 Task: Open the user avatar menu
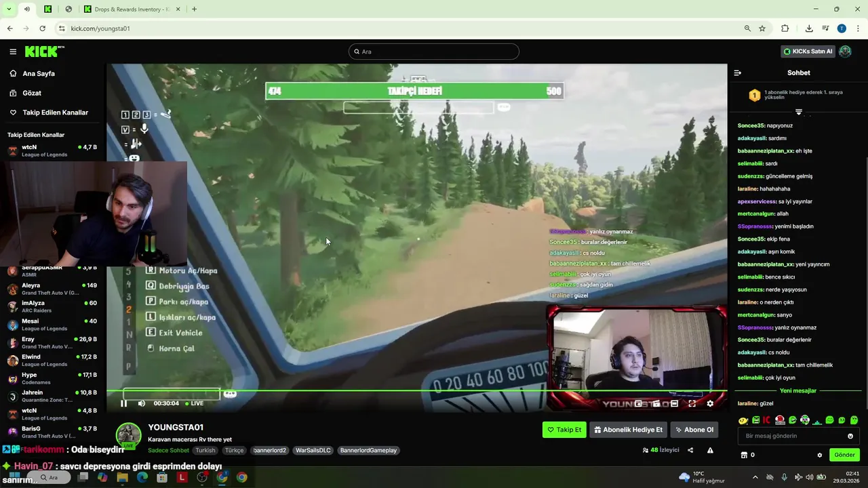coord(845,52)
